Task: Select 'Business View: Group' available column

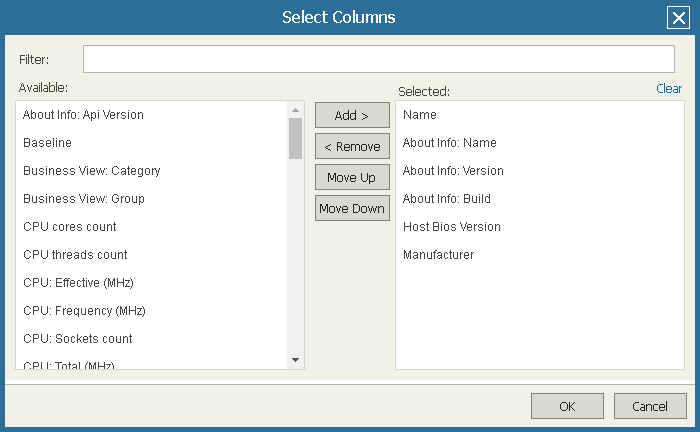Action: tap(152, 199)
